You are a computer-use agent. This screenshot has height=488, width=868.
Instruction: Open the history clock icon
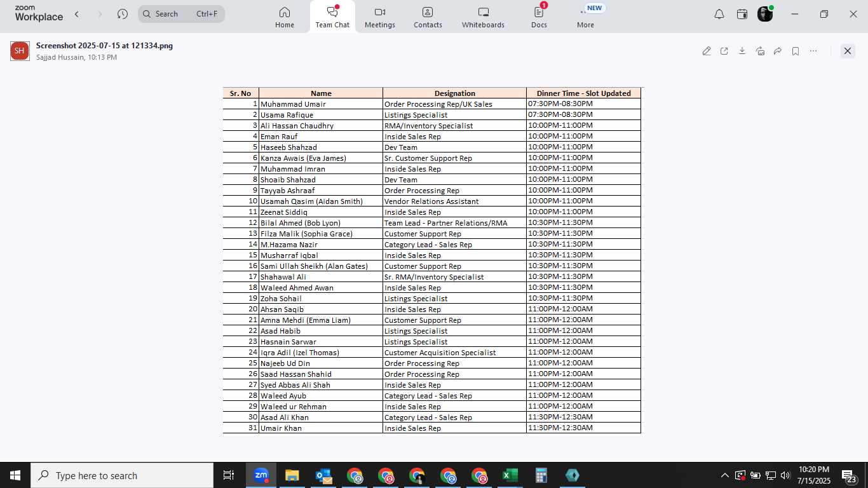(x=123, y=14)
